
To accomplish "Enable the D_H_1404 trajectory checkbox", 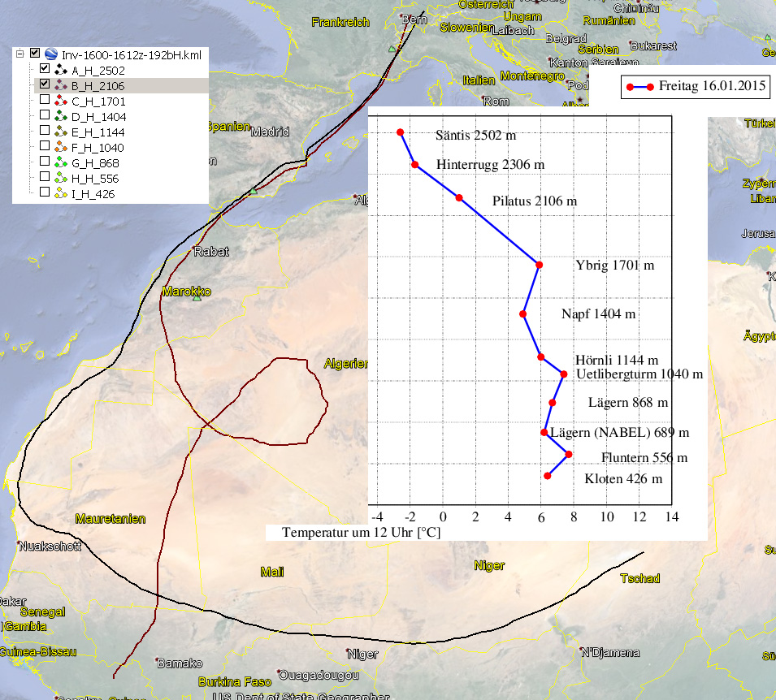I will click(x=45, y=115).
